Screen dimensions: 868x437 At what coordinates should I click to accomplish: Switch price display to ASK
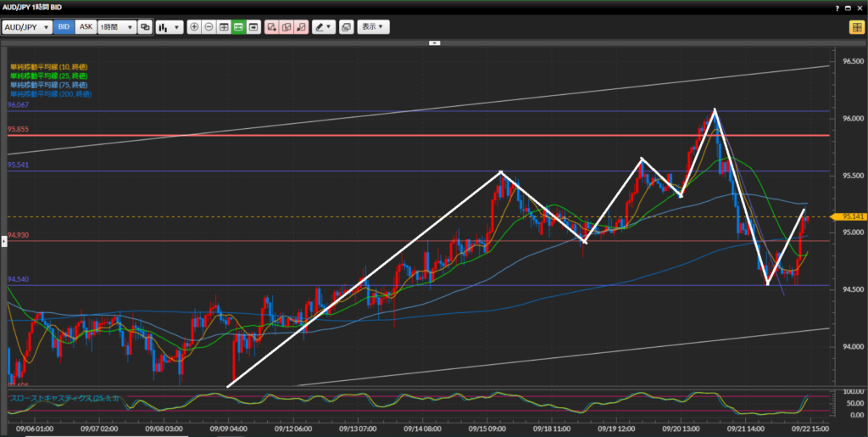[x=86, y=27]
